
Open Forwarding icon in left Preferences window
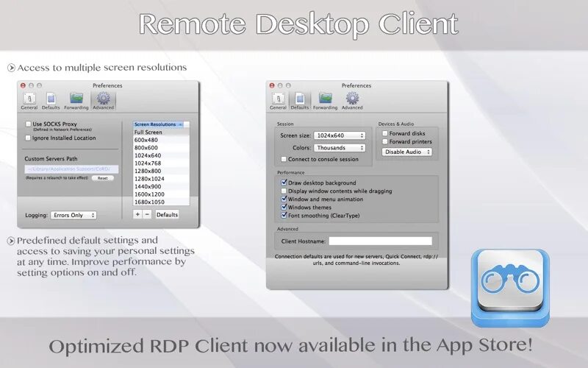[x=76, y=101]
